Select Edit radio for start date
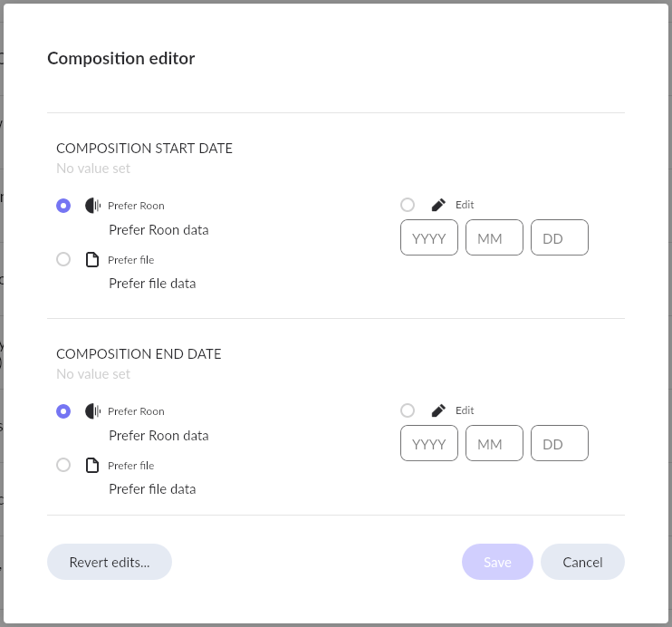The height and width of the screenshot is (627, 672). (408, 205)
